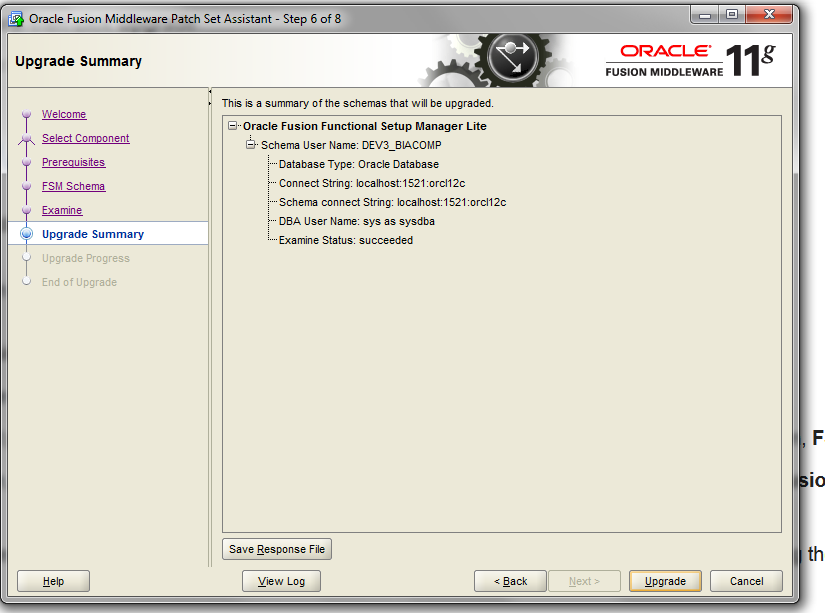Go back with the Back button
This screenshot has height=613, width=825.
[x=510, y=581]
